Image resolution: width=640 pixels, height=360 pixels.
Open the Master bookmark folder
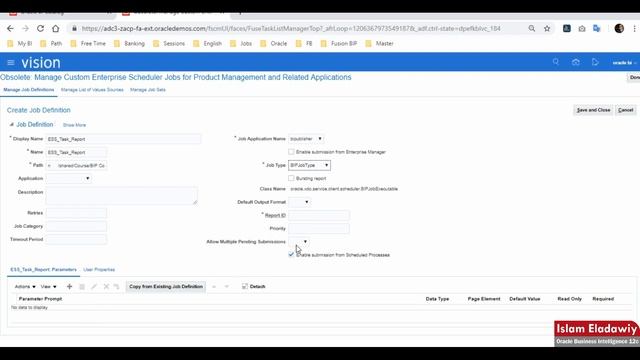click(x=380, y=43)
